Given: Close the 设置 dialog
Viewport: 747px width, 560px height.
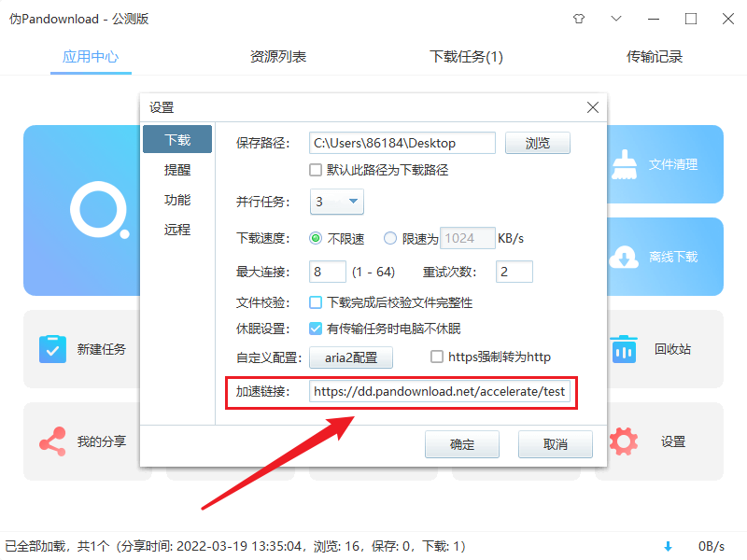Looking at the screenshot, I should tap(593, 107).
